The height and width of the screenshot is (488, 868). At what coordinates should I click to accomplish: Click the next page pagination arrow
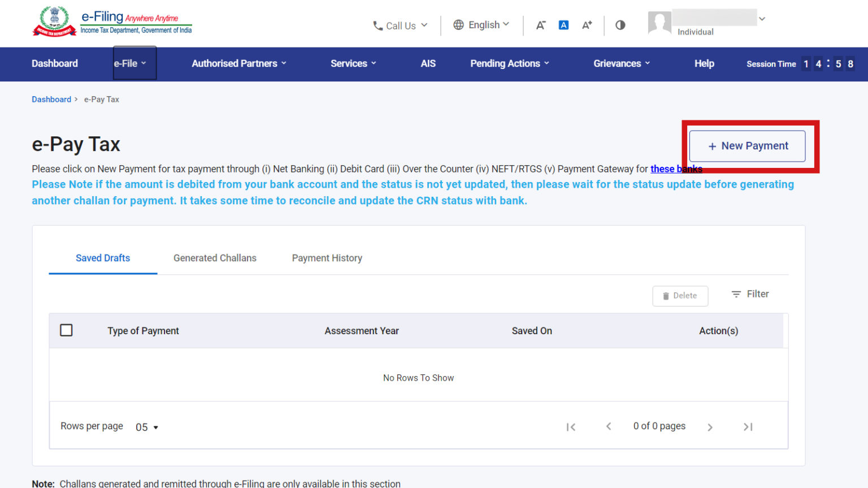[710, 427]
